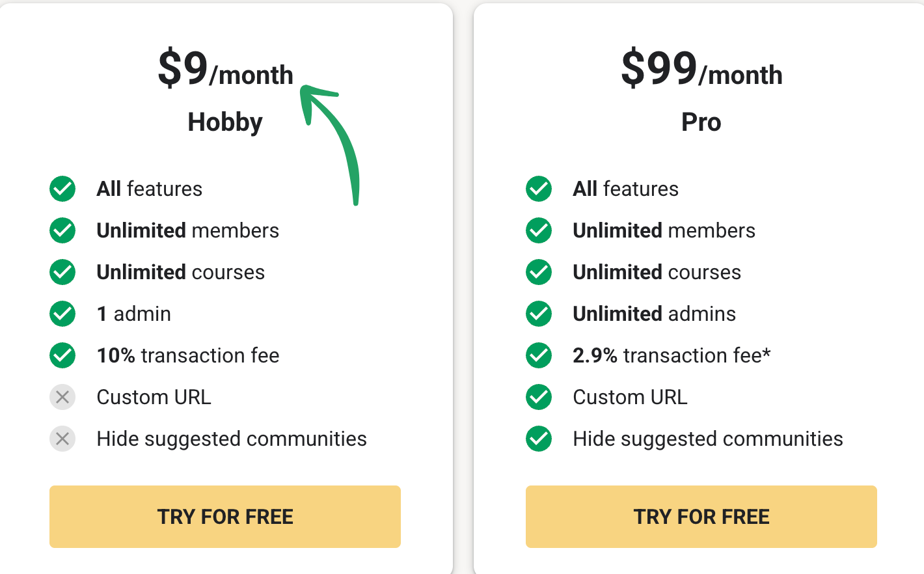This screenshot has width=924, height=574.
Task: Click checkmark next to 1 admin
Action: [x=62, y=314]
